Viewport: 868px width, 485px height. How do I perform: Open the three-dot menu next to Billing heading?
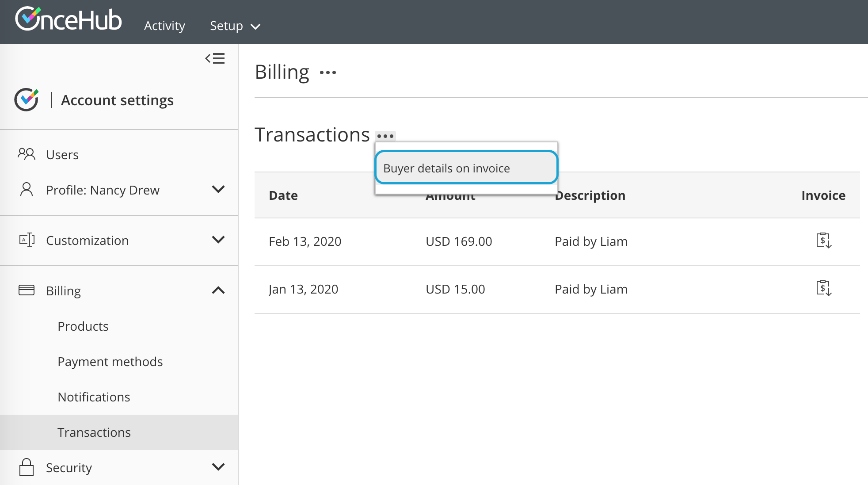point(327,73)
